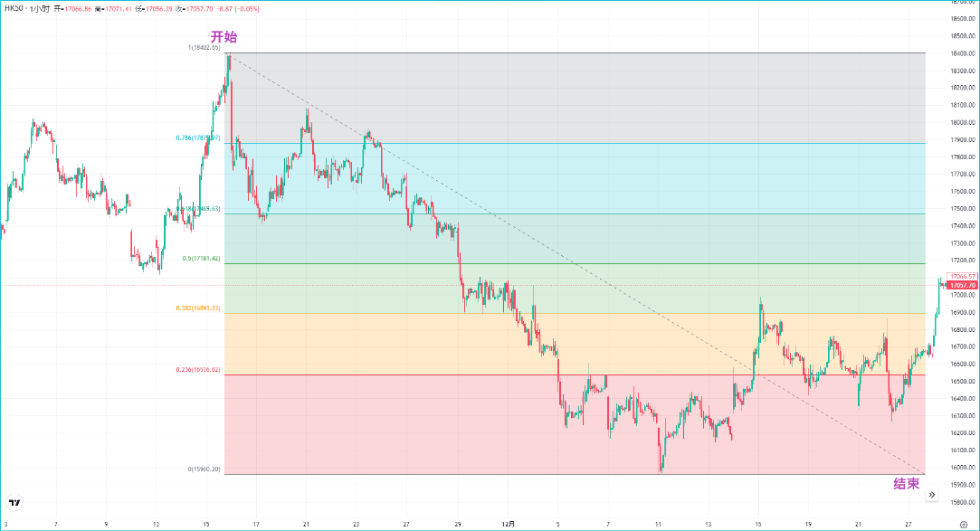Click 18500.00 on the price axis
Screen dimensions: 980x531
coord(963,36)
